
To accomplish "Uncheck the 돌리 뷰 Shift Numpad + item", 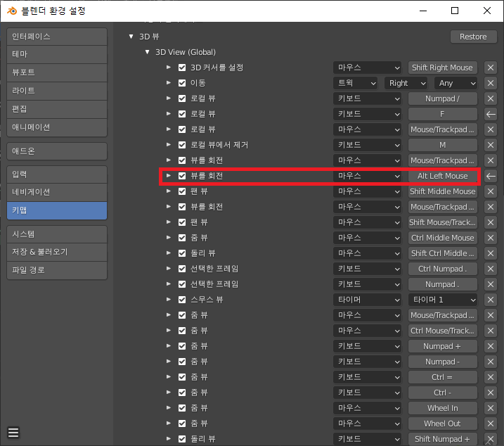I will (182, 439).
